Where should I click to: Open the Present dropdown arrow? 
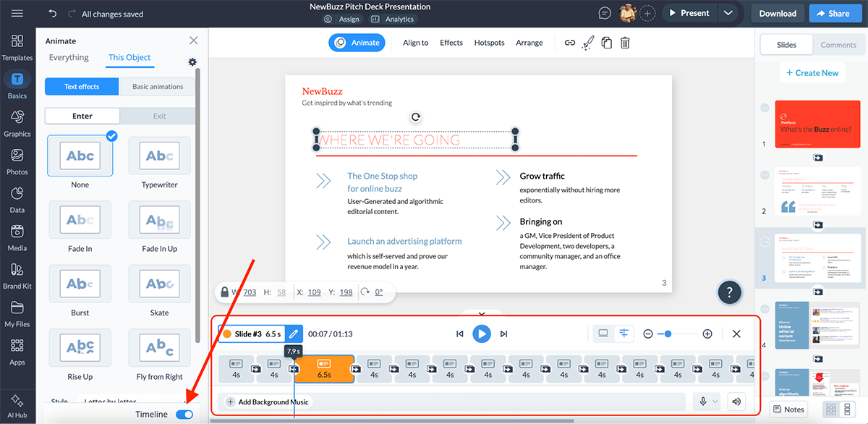pyautogui.click(x=728, y=12)
